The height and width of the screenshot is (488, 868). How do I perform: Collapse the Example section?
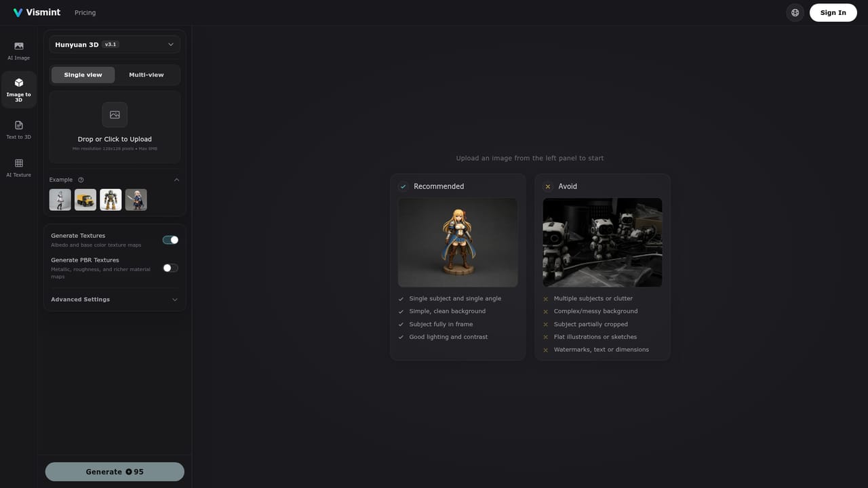(x=176, y=180)
